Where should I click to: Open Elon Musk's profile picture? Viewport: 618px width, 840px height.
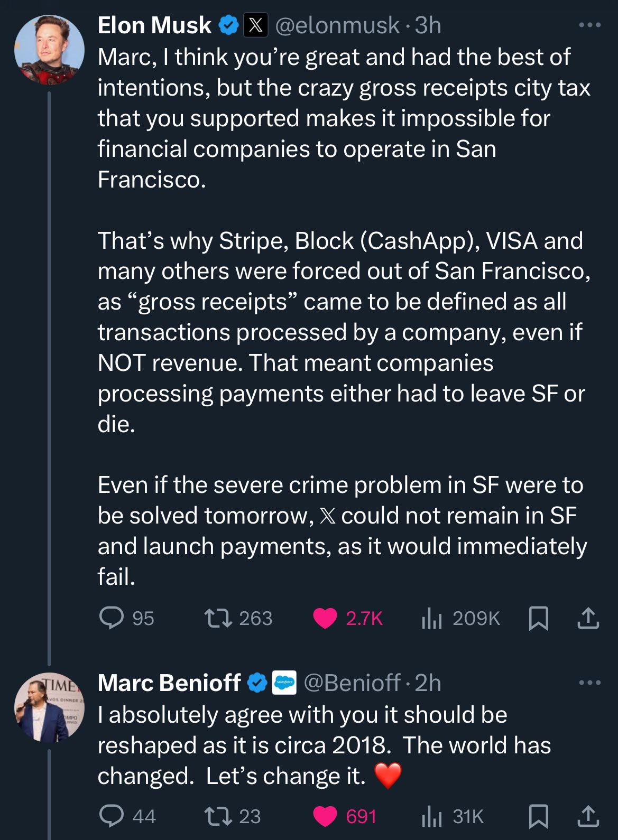click(49, 50)
